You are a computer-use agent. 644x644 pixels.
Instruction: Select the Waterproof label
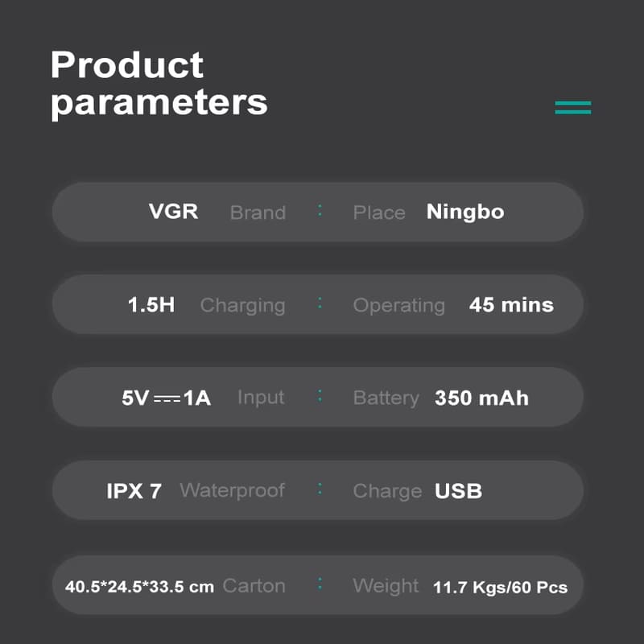point(232,490)
